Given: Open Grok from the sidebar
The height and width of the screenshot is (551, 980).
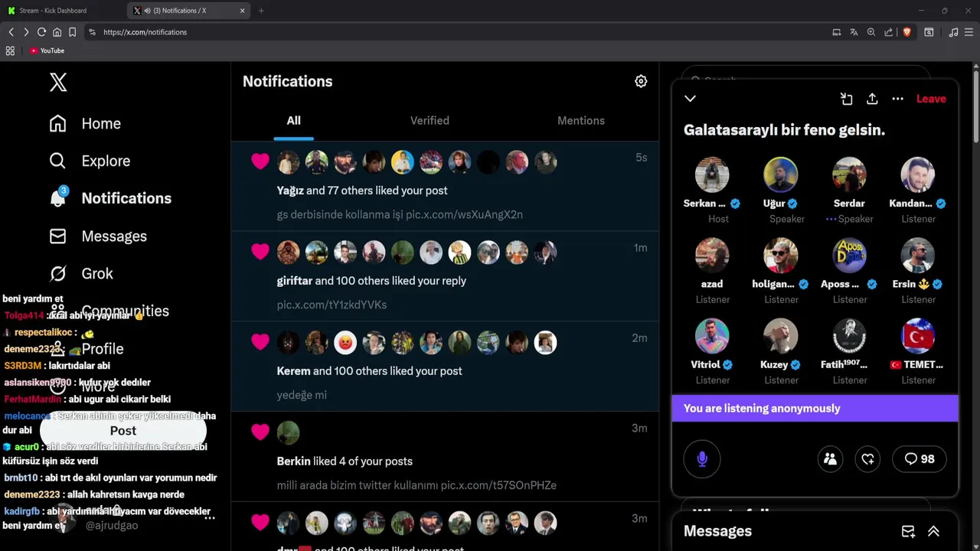Looking at the screenshot, I should pos(80,273).
